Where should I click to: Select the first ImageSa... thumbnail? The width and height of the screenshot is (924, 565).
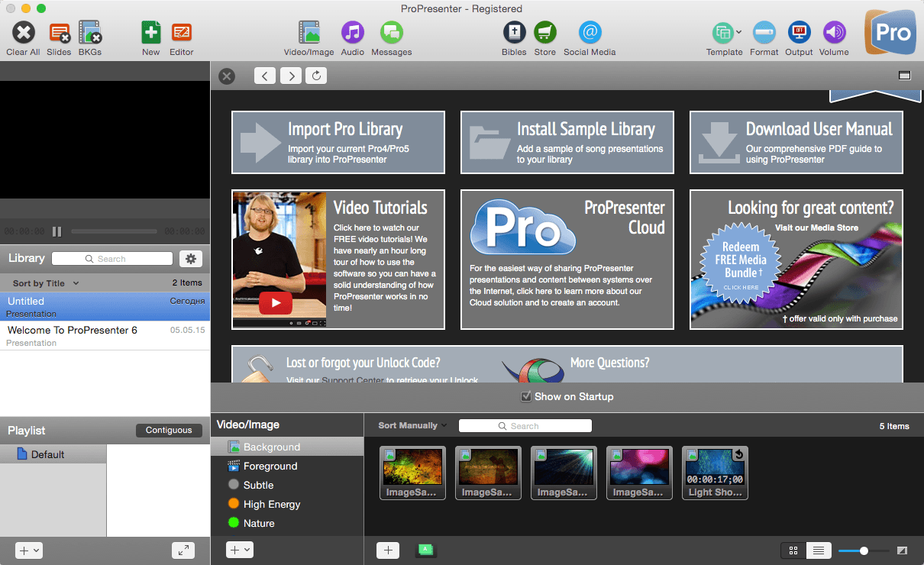pyautogui.click(x=412, y=473)
